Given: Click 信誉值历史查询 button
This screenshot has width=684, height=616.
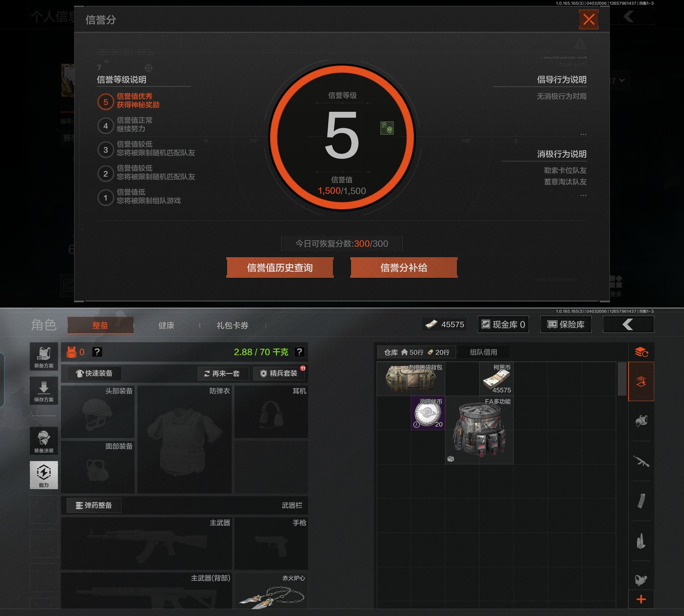Looking at the screenshot, I should pos(280,268).
